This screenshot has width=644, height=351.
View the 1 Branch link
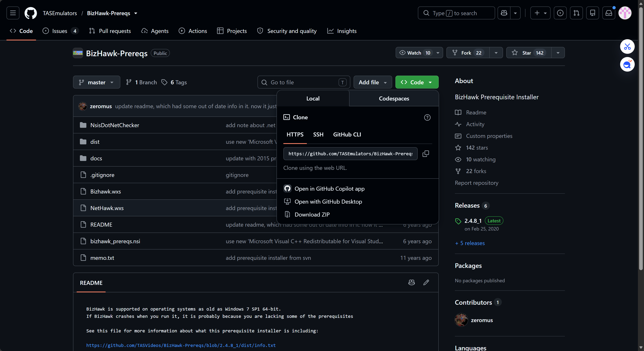[x=142, y=82]
